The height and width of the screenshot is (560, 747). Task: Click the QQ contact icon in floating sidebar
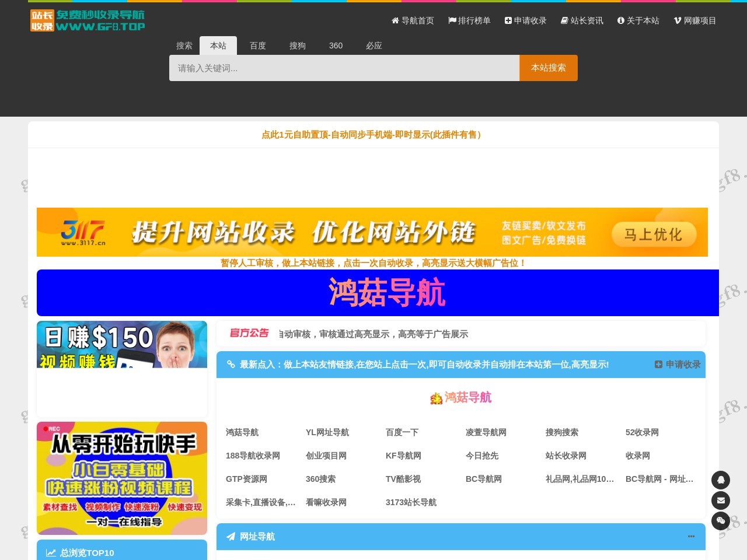[721, 480]
